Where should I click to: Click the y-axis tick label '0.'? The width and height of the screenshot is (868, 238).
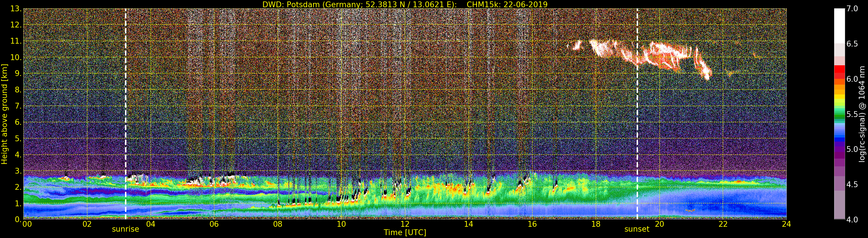(18, 220)
